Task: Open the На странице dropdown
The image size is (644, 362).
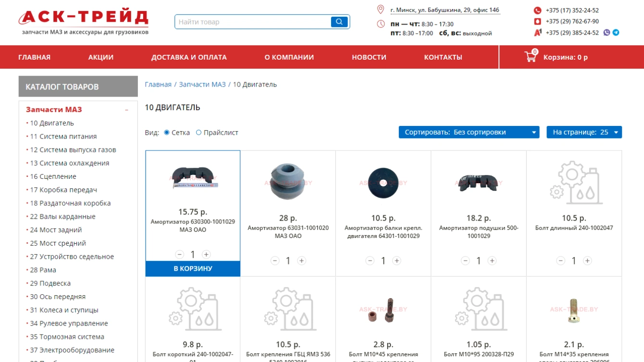Action: click(584, 132)
